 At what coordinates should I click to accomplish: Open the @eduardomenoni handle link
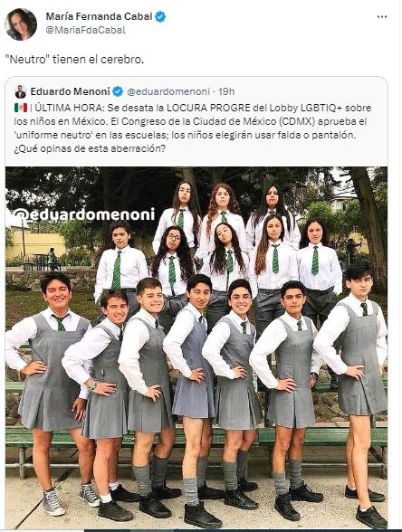tap(168, 91)
